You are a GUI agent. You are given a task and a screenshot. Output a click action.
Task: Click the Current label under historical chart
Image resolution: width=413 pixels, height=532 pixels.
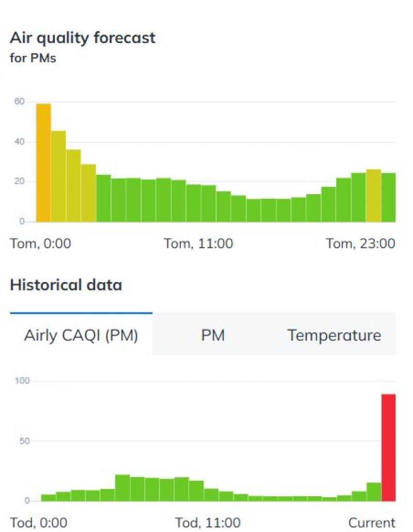pyautogui.click(x=372, y=523)
